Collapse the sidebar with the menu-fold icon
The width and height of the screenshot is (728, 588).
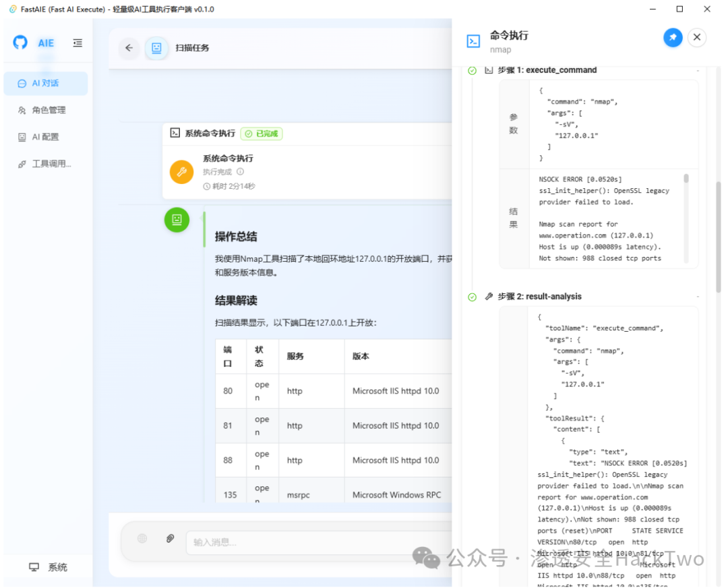click(x=78, y=42)
